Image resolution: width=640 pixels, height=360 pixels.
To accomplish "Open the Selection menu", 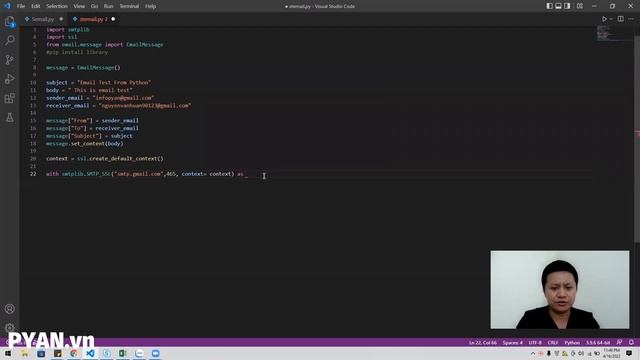I will [57, 6].
